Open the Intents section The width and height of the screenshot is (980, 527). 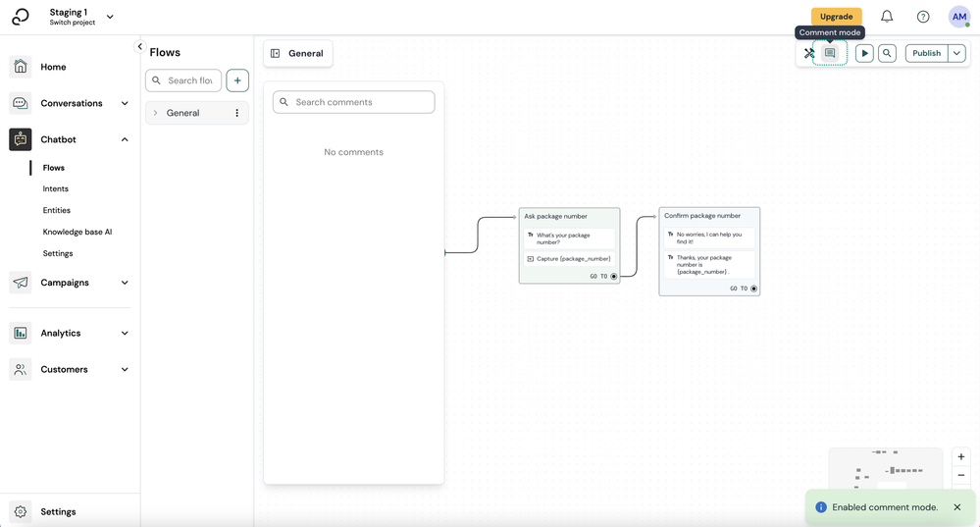pos(56,188)
